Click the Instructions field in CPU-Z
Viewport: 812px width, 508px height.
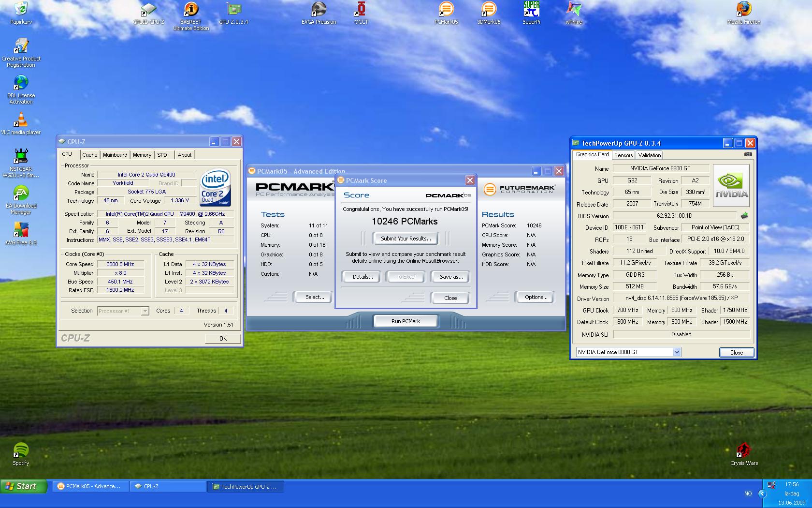[166, 239]
